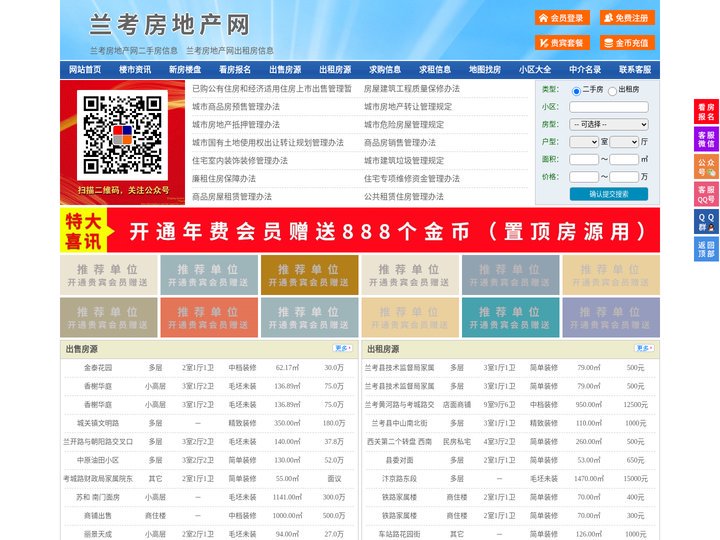This screenshot has height=540, width=720.
Task: Open the 商品房屋租赁管理办法 link
Action: coord(232,197)
